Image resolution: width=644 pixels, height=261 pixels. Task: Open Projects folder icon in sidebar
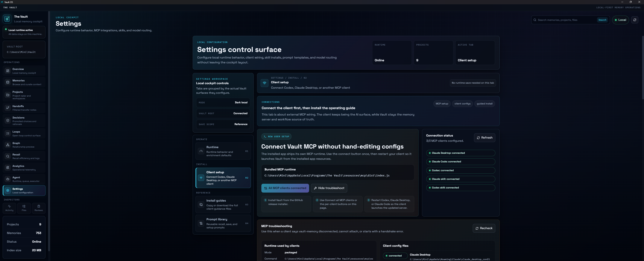[8, 95]
